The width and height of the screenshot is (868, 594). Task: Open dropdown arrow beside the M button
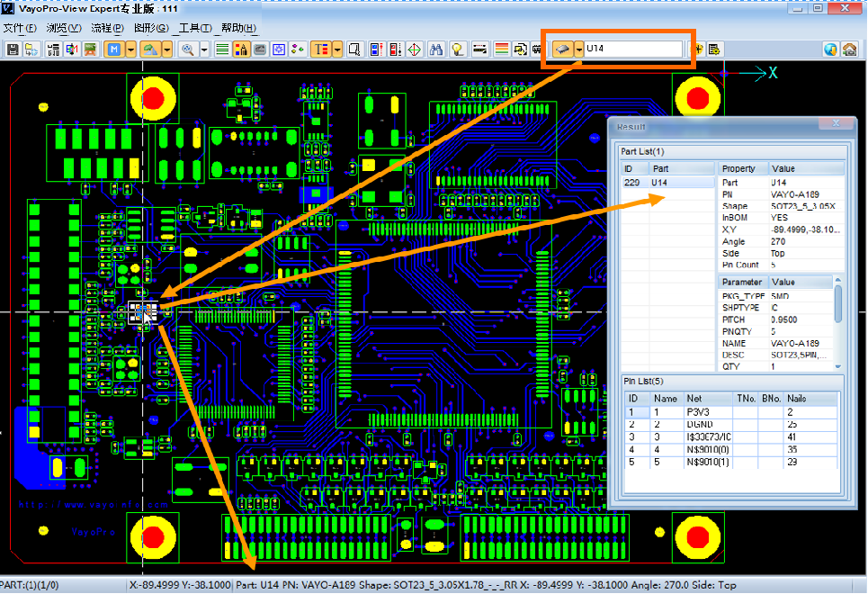[130, 49]
